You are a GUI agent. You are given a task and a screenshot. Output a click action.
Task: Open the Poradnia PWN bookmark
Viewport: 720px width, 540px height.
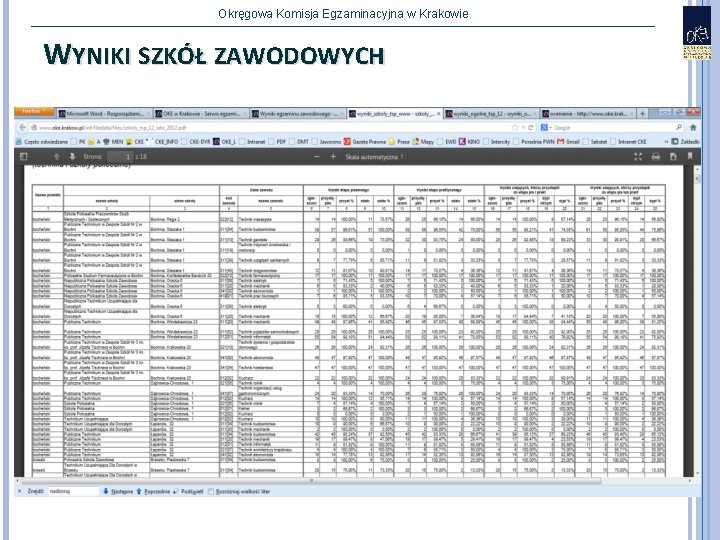tap(534, 142)
